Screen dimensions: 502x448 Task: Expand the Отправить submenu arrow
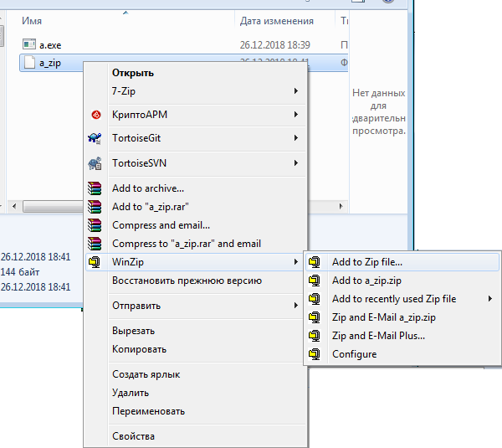click(x=296, y=306)
